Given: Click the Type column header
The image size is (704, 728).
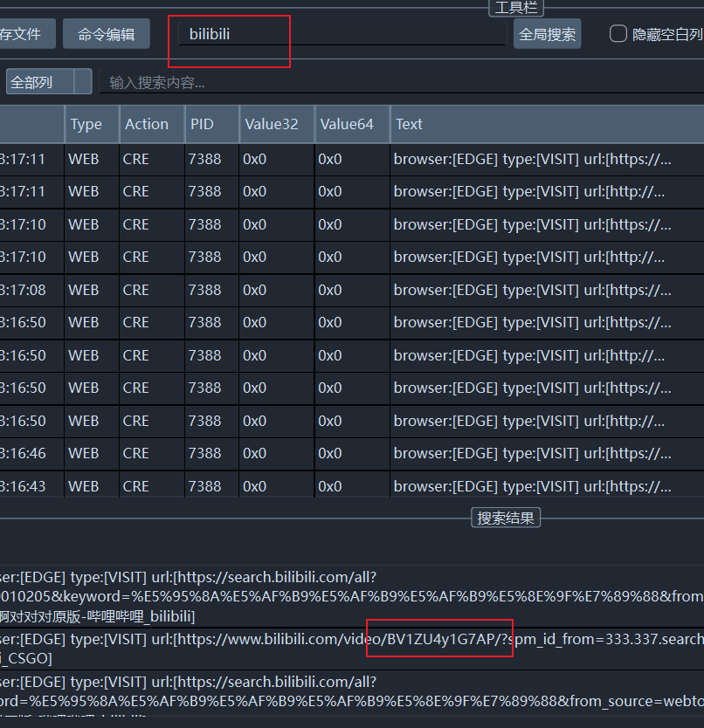Looking at the screenshot, I should pos(92,124).
